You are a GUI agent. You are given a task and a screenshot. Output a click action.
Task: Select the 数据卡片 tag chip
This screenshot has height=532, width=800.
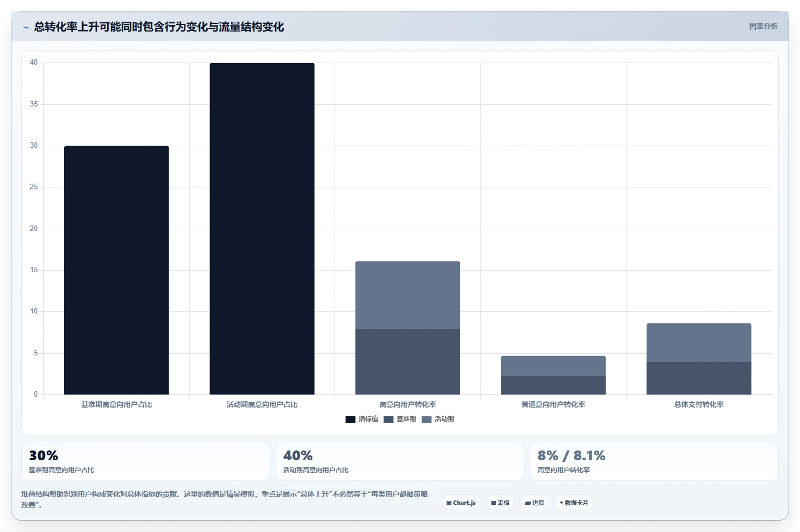[x=574, y=503]
